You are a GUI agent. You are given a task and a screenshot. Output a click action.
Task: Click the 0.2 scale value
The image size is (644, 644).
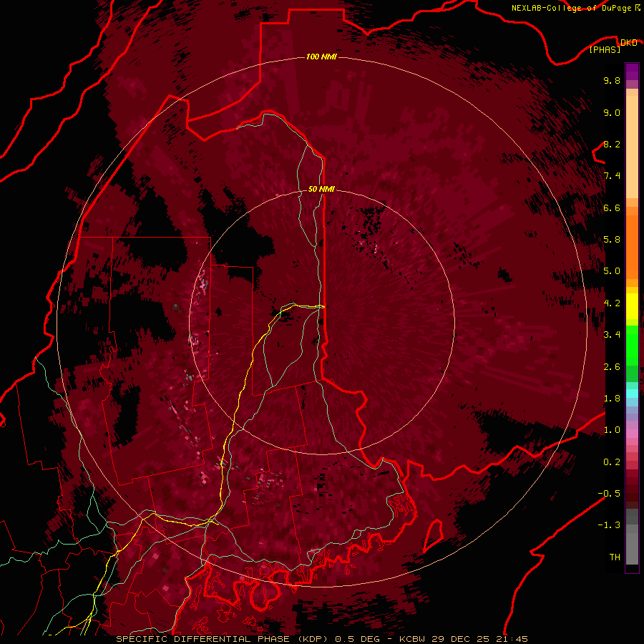pyautogui.click(x=612, y=462)
